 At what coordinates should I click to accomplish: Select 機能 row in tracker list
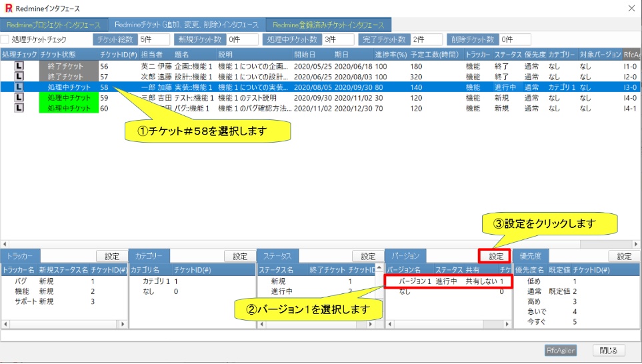64,291
